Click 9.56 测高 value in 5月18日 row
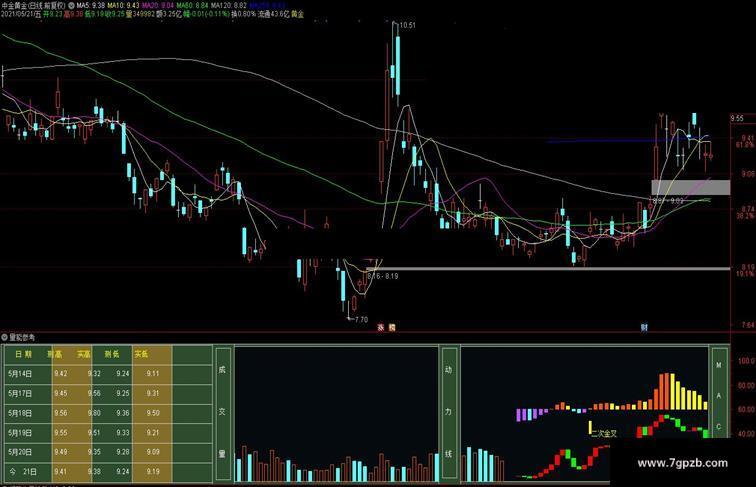The width and height of the screenshot is (756, 487). tap(61, 413)
